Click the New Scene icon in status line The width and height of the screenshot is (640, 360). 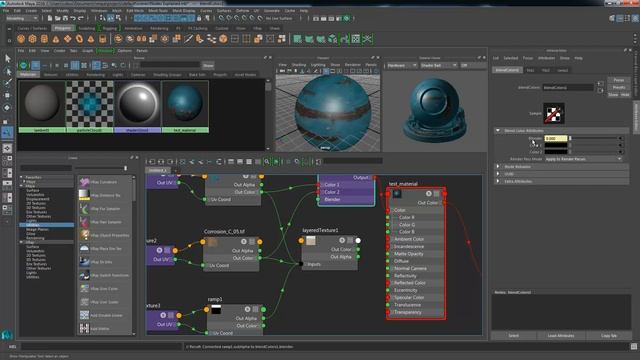[x=50, y=18]
